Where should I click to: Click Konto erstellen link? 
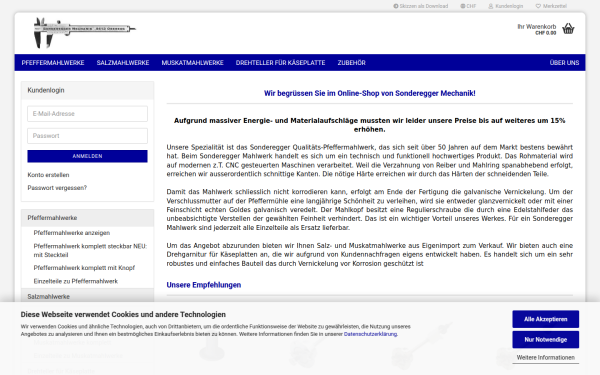tap(48, 175)
